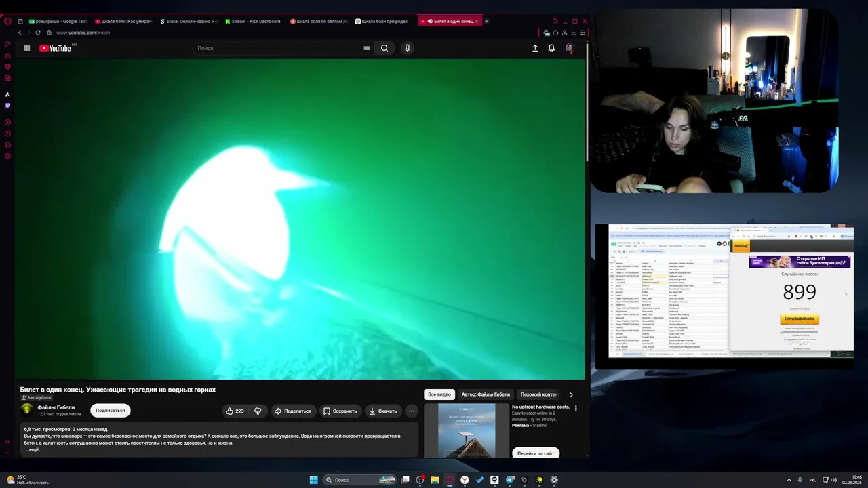This screenshot has width=868, height=488.
Task: Open Yandex Browser from the taskbar
Action: 465,480
